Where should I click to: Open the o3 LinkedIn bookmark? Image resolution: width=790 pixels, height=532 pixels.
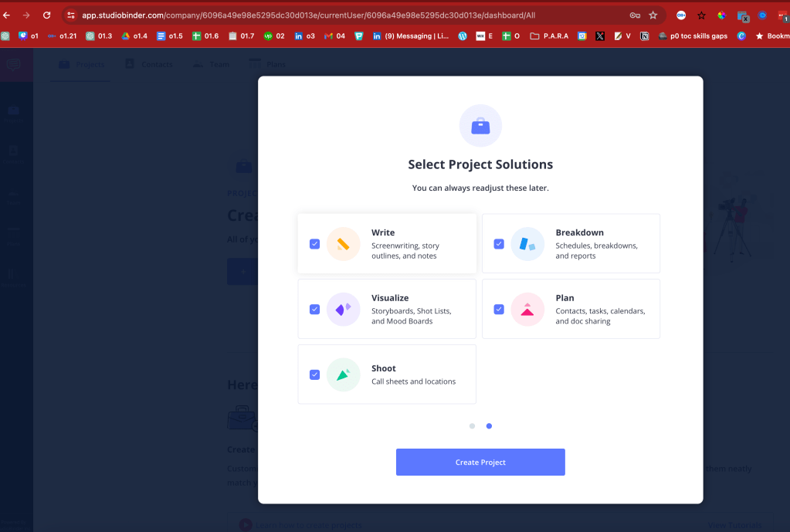[x=305, y=36]
